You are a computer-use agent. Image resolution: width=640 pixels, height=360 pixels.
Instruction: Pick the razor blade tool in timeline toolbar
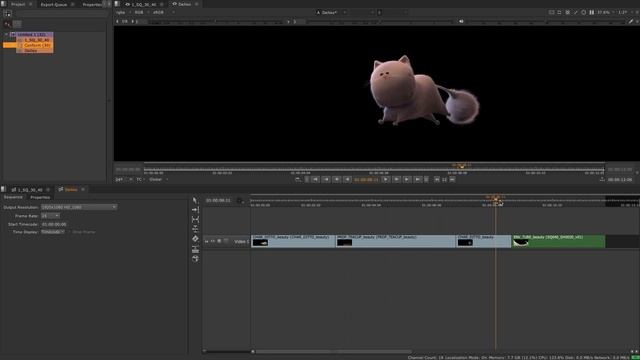tap(195, 239)
